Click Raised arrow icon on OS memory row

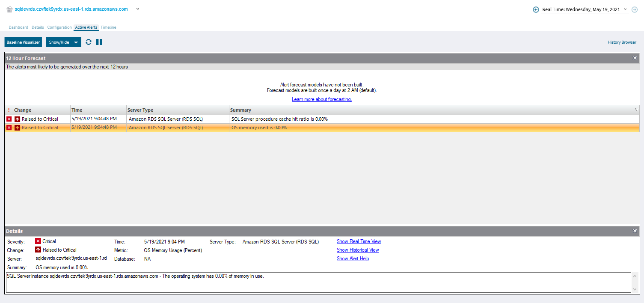pyautogui.click(x=18, y=128)
